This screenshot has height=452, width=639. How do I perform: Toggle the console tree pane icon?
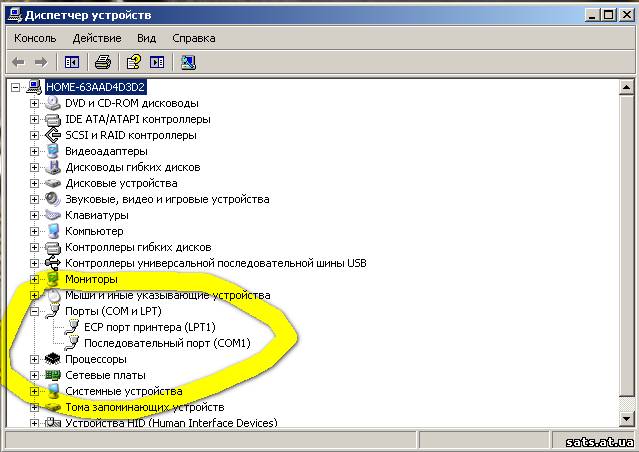click(x=72, y=62)
